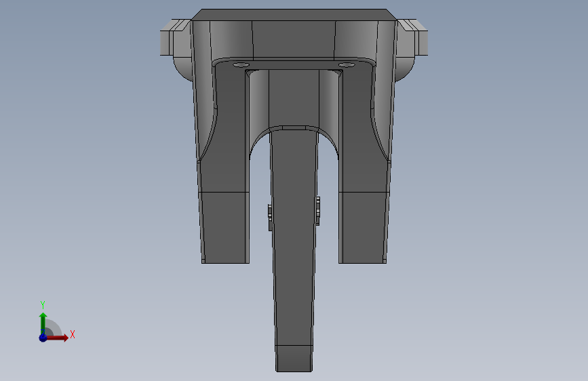
Task: Click the green Y axis arrow
Action: click(43, 323)
